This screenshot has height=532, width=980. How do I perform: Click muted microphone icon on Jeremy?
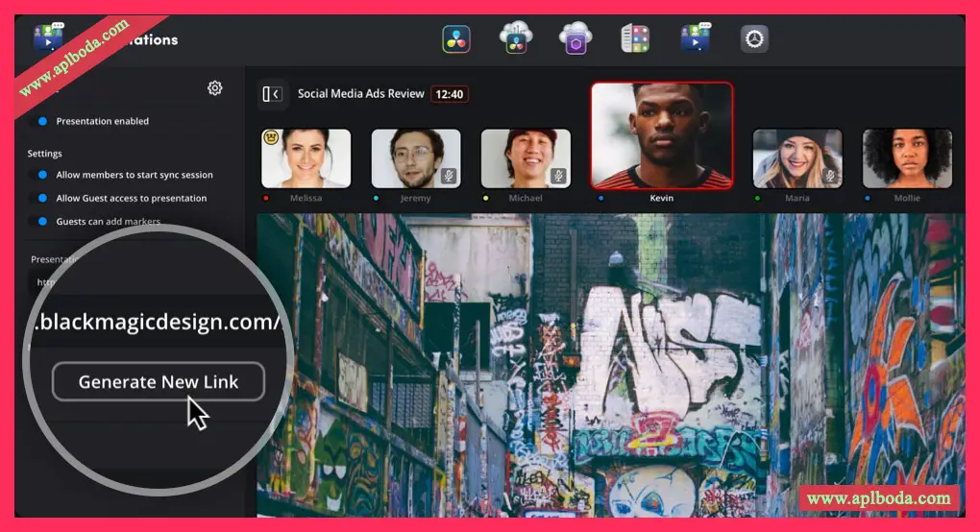pos(449,176)
